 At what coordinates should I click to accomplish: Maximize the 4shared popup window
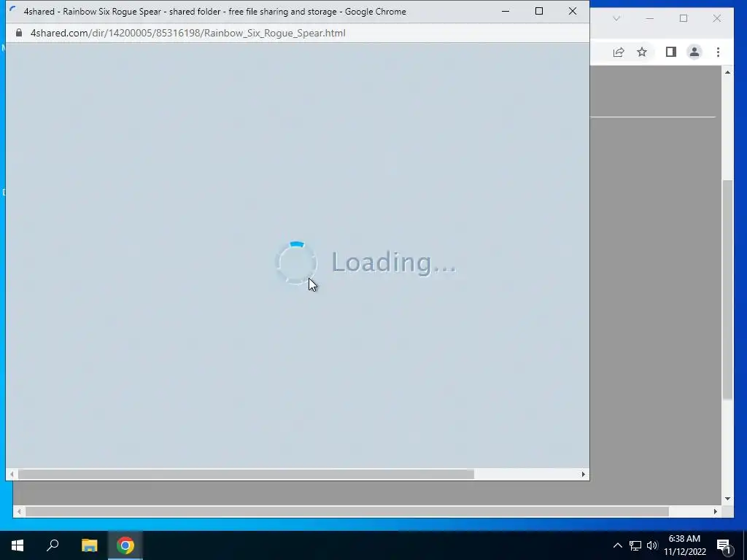(x=539, y=11)
